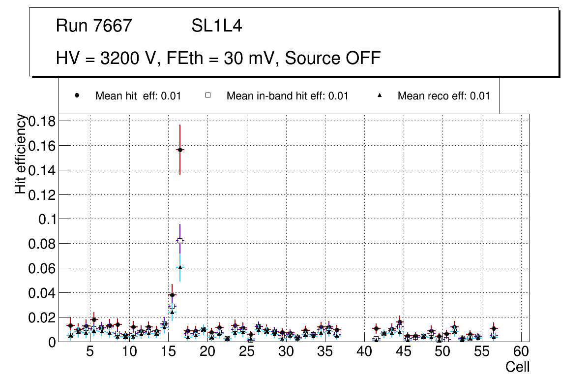This screenshot has height=380, width=588.
Task: Click the 60 x-axis tick label
Action: [521, 352]
